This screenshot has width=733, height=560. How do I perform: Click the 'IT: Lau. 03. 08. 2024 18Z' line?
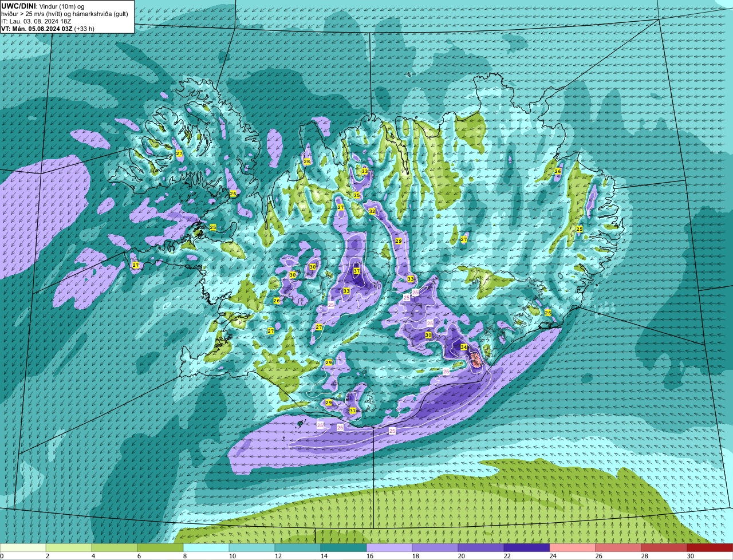[x=36, y=21]
